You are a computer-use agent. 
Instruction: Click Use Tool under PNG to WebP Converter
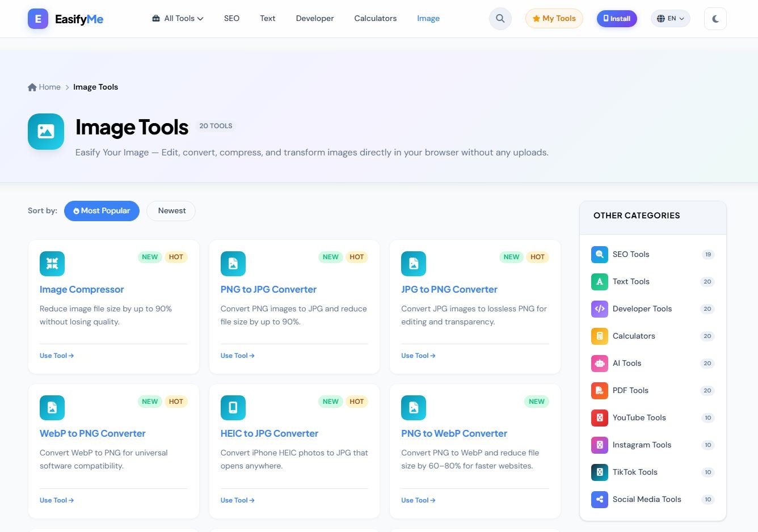click(418, 500)
